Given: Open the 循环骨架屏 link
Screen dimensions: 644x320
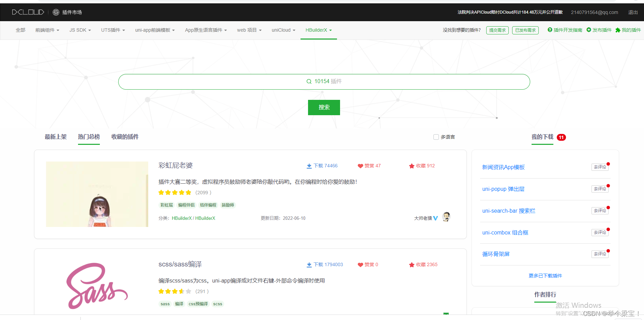Looking at the screenshot, I should [496, 254].
